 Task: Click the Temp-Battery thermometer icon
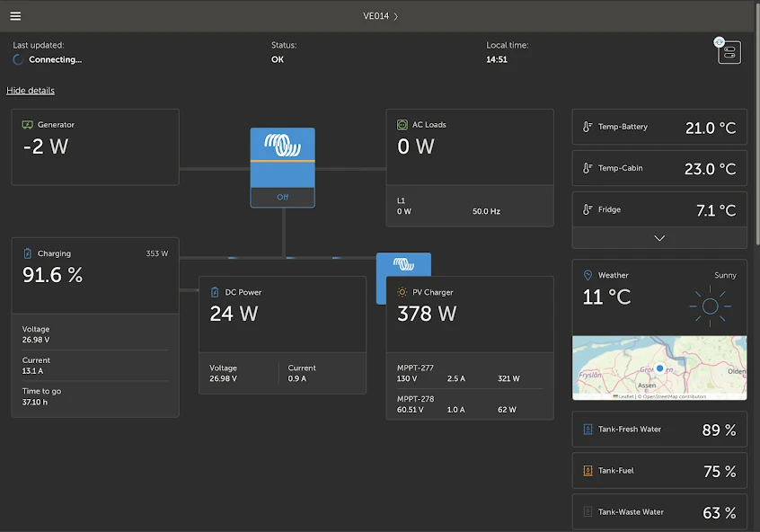[588, 128]
